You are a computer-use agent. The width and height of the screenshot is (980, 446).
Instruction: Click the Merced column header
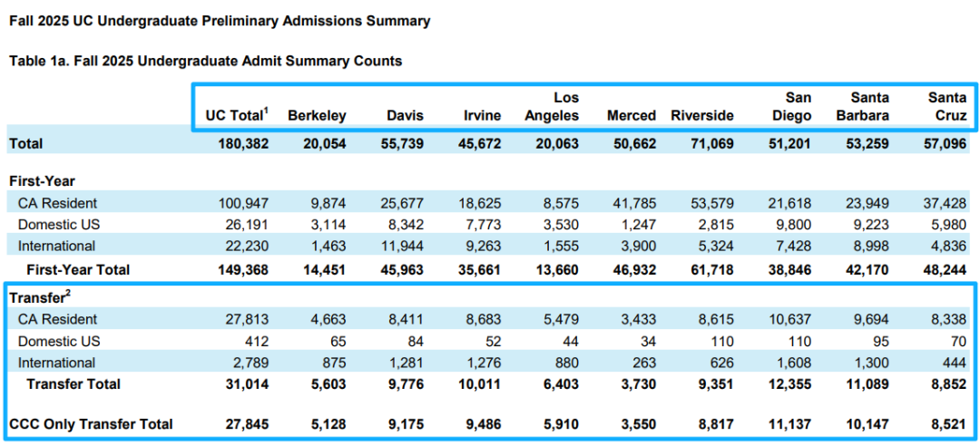point(631,116)
